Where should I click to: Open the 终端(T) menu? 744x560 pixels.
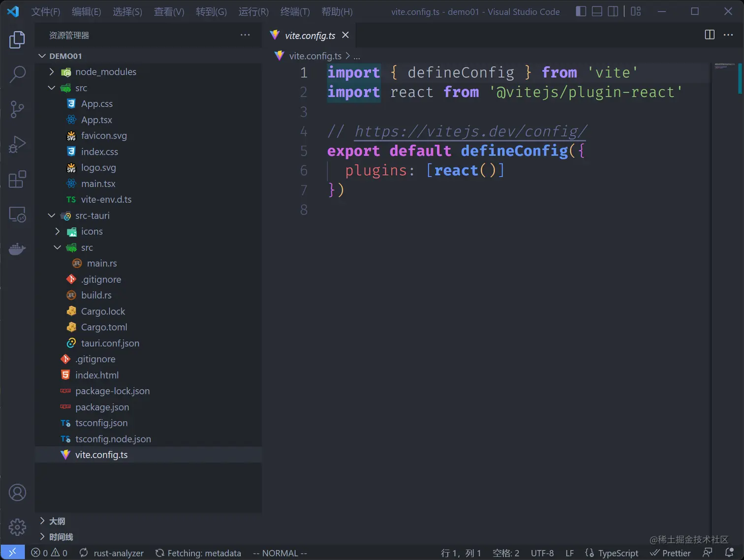[295, 12]
